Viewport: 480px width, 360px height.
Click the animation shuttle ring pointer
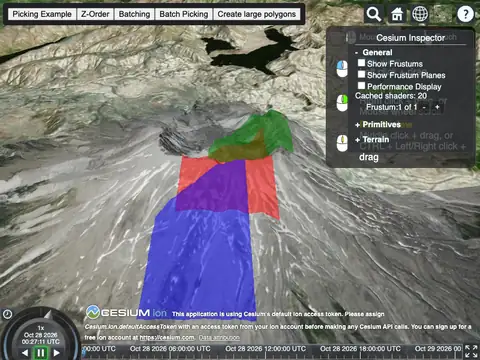tap(48, 314)
